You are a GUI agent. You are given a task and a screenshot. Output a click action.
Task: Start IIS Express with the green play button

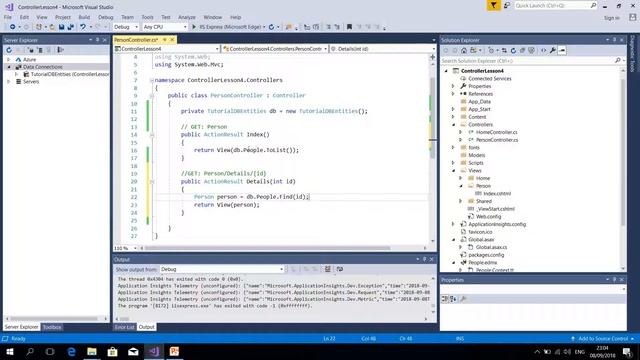194,27
